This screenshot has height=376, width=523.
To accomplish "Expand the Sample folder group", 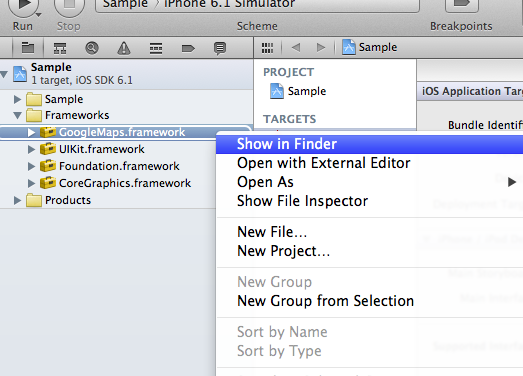I will (x=17, y=99).
